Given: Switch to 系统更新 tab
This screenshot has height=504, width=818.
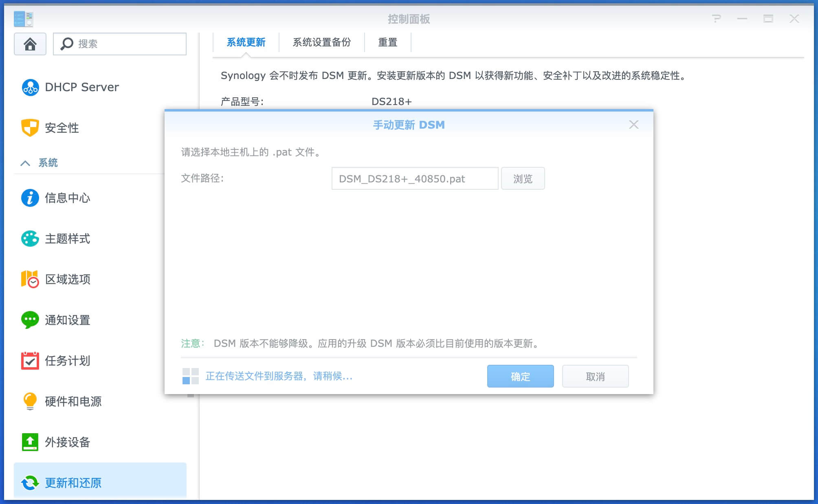Looking at the screenshot, I should (x=246, y=42).
